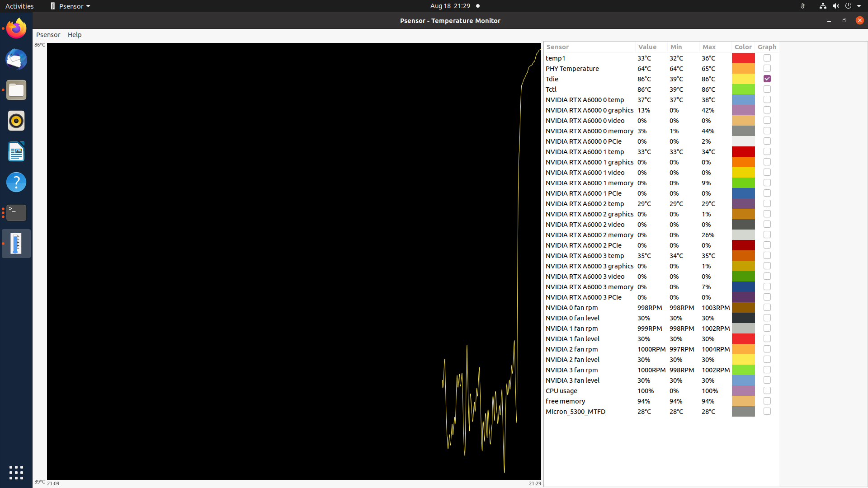Select the free memory sensor row
The width and height of the screenshot is (868, 488).
click(x=661, y=401)
